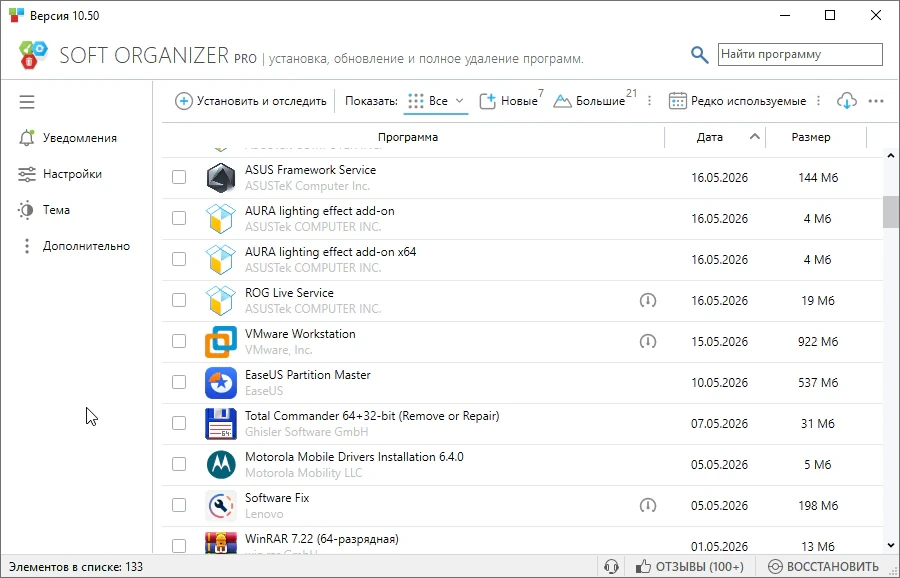Open the hamburger menu in the sidebar
The height and width of the screenshot is (578, 900).
click(27, 102)
